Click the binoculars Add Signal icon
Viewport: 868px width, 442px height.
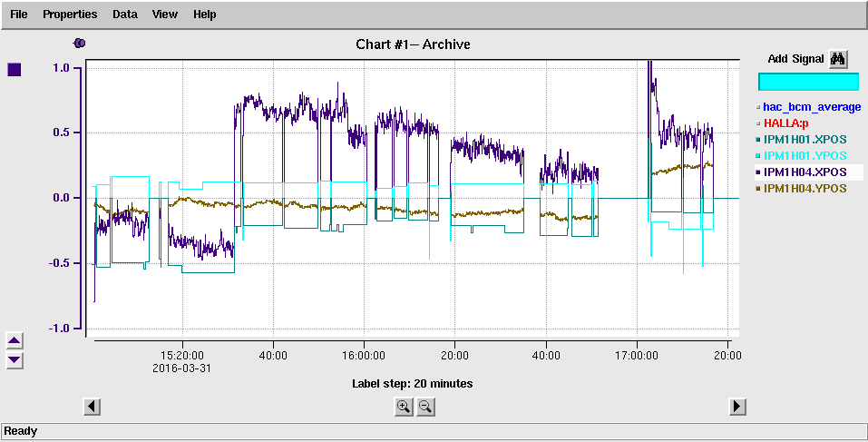pyautogui.click(x=838, y=59)
